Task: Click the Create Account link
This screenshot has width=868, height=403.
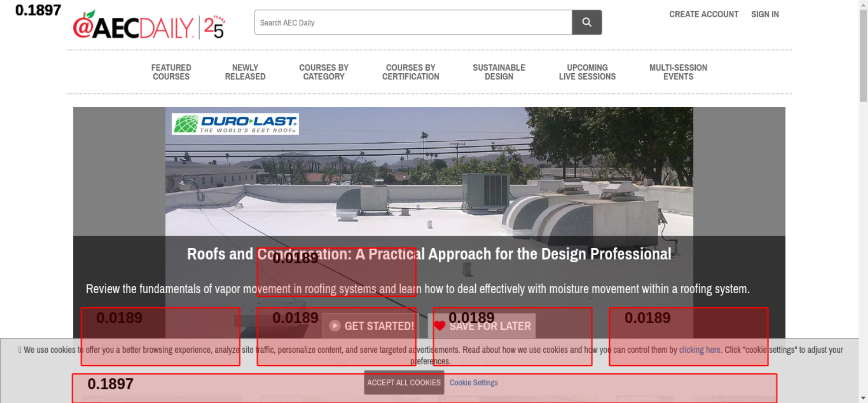Action: coord(704,14)
